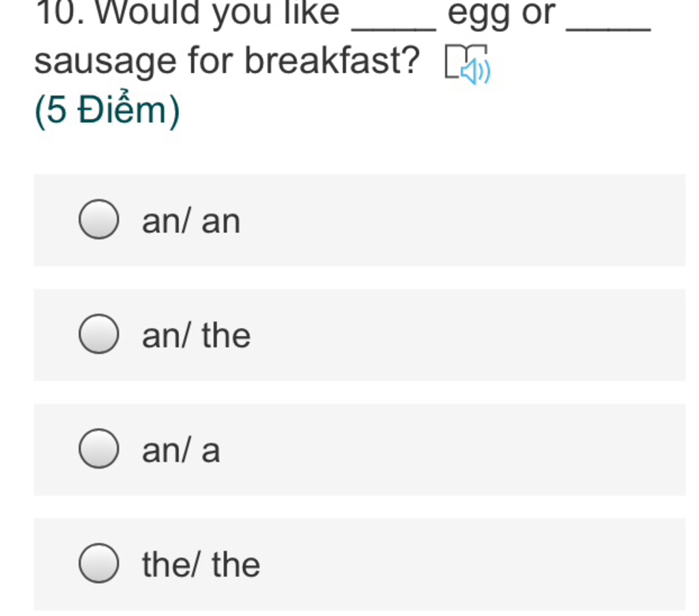699x616 pixels.
Task: Click empty area of the 'an/ an' option row
Action: pyautogui.click(x=446, y=220)
